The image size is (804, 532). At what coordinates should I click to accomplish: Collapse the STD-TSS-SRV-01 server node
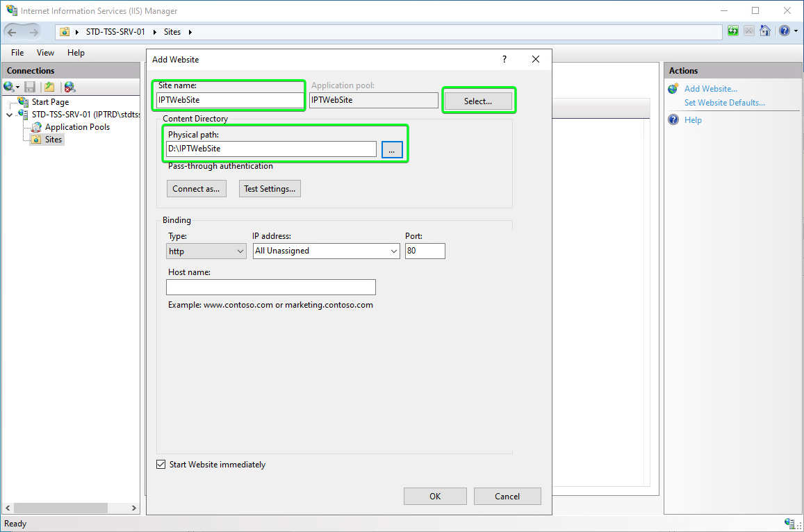[x=9, y=115]
